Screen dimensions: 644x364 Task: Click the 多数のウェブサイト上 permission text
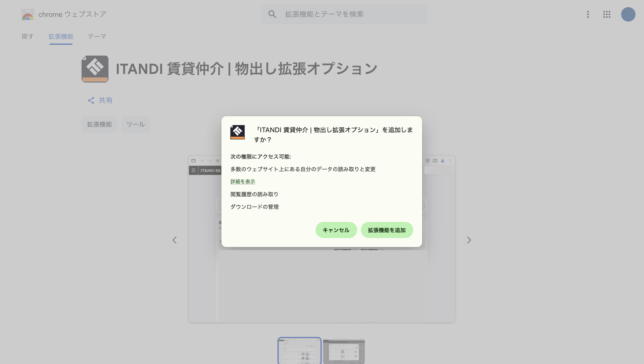pyautogui.click(x=303, y=169)
